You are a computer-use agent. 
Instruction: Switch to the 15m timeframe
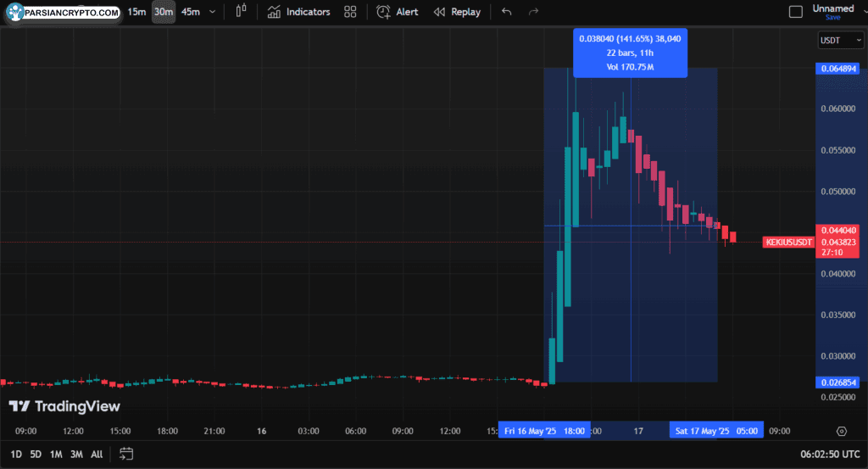(136, 12)
